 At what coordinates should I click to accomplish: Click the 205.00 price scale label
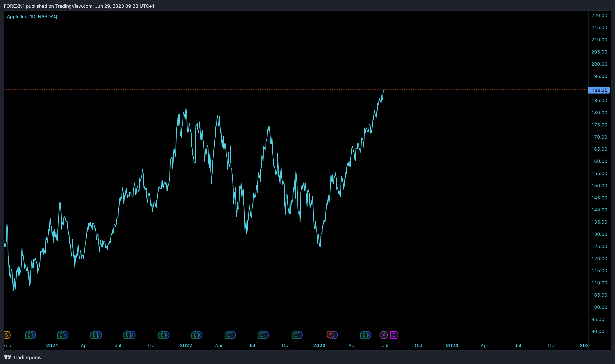click(599, 52)
